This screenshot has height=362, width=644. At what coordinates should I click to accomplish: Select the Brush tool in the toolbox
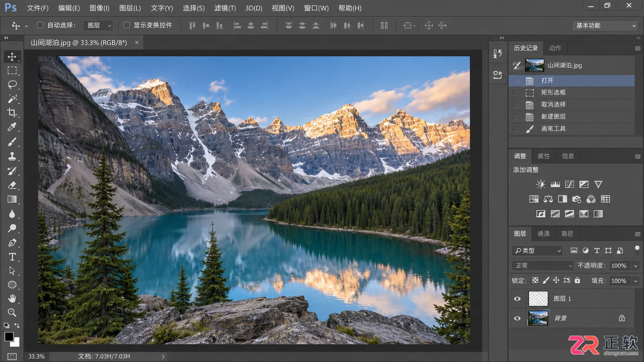pyautogui.click(x=12, y=142)
